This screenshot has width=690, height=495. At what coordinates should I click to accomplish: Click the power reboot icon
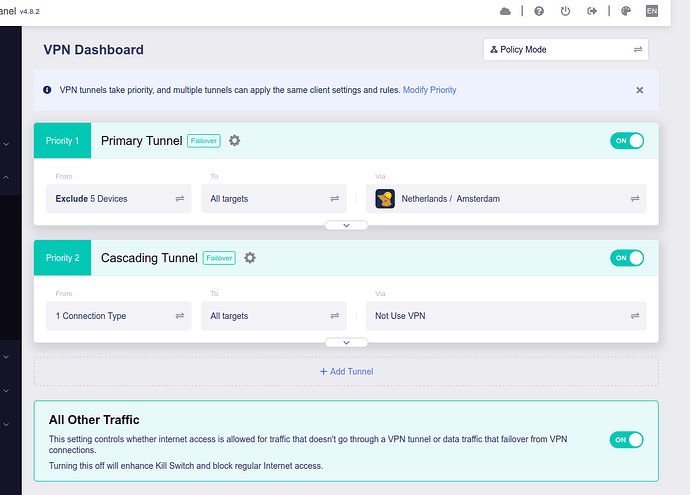[x=566, y=11]
